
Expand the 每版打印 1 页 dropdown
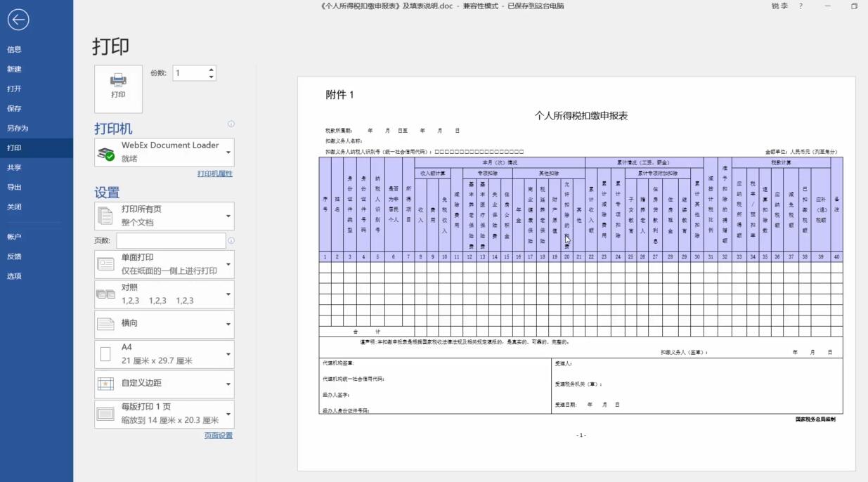164,414
